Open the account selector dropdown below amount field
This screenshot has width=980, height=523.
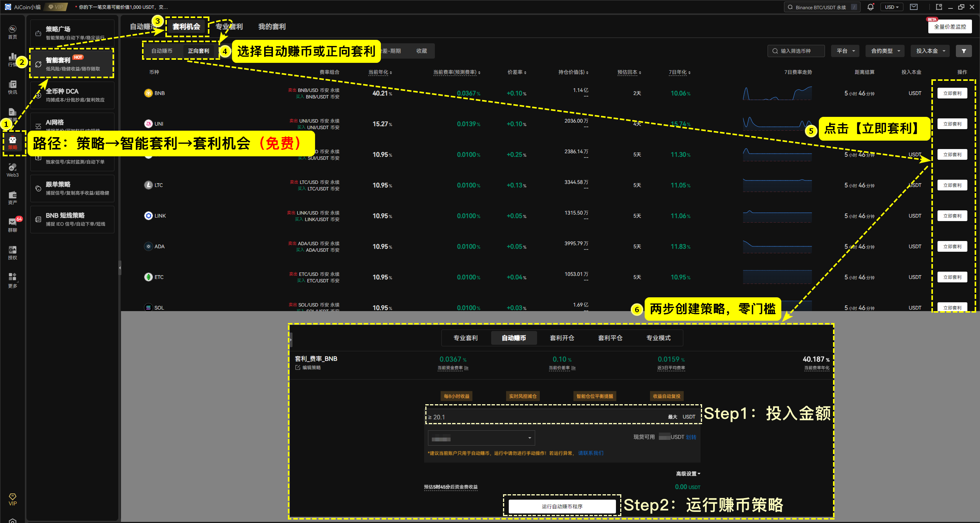tap(481, 438)
